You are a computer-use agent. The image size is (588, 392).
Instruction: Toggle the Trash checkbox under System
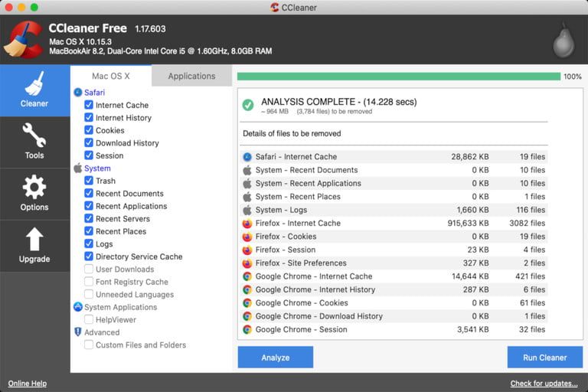[89, 181]
